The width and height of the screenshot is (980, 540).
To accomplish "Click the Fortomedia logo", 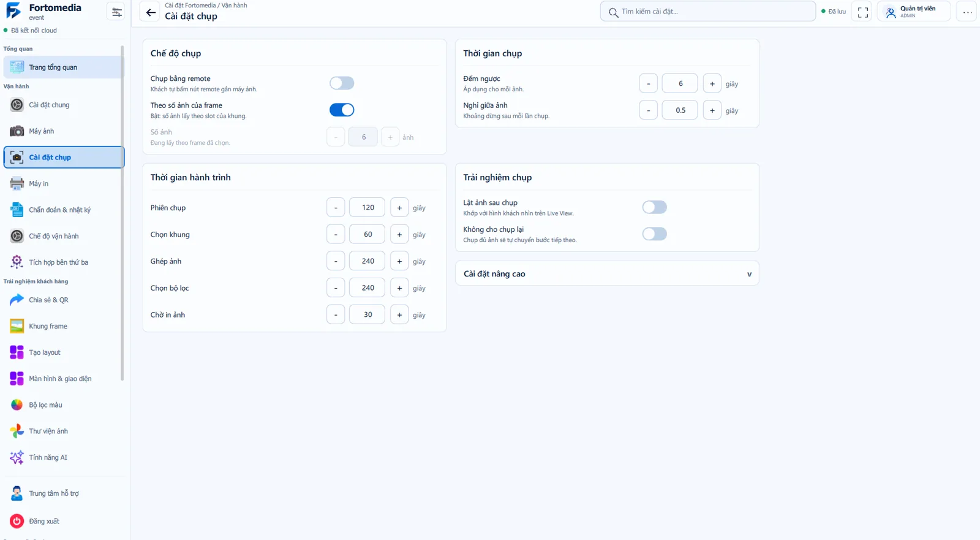I will point(13,10).
